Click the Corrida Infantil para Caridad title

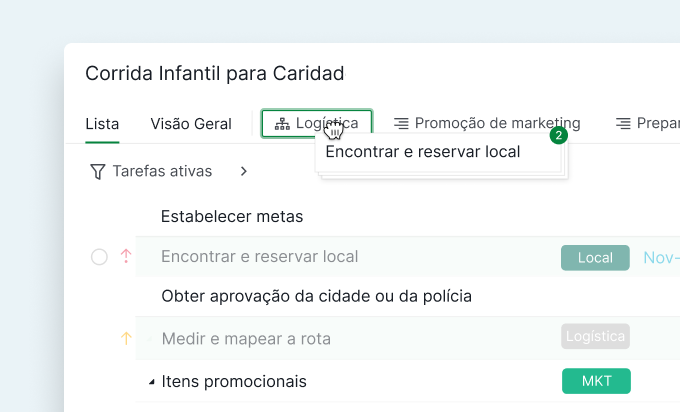(x=215, y=73)
